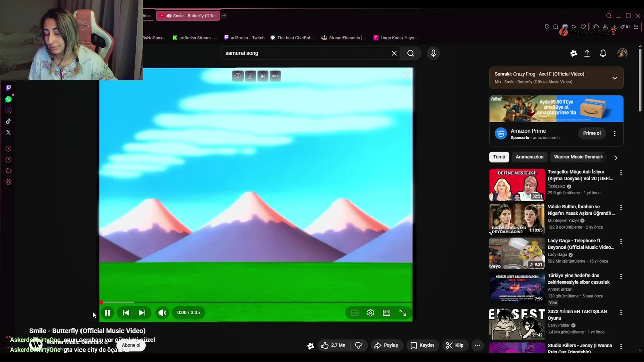The height and width of the screenshot is (362, 644).
Task: Pause the video
Action: [107, 313]
